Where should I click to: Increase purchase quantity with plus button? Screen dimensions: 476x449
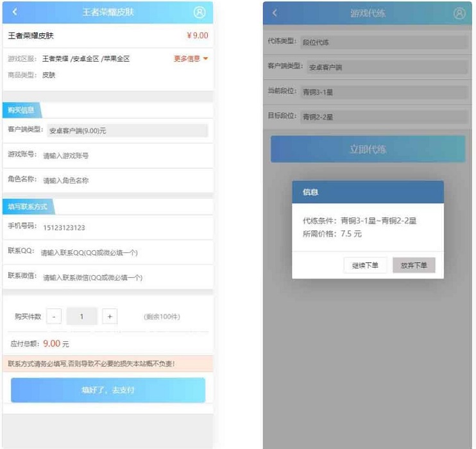(110, 316)
